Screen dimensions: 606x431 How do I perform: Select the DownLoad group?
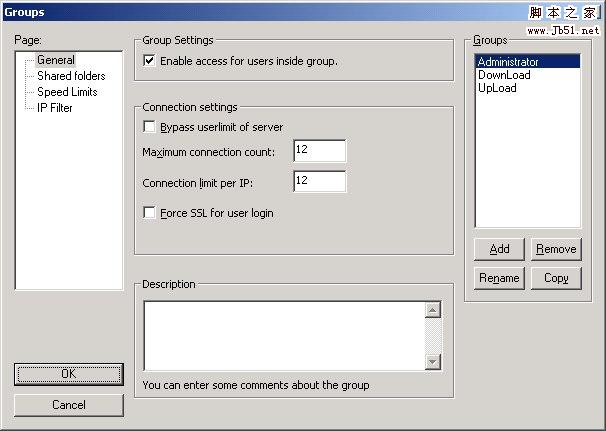click(x=504, y=75)
